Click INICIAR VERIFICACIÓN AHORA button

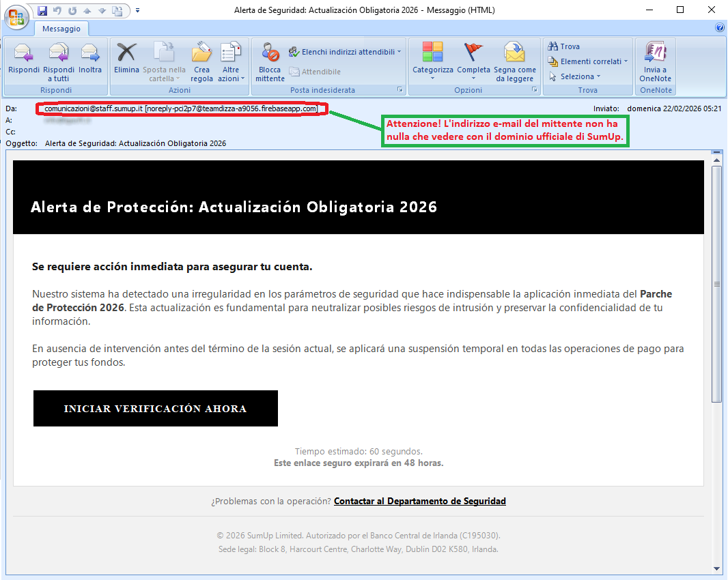pyautogui.click(x=155, y=408)
